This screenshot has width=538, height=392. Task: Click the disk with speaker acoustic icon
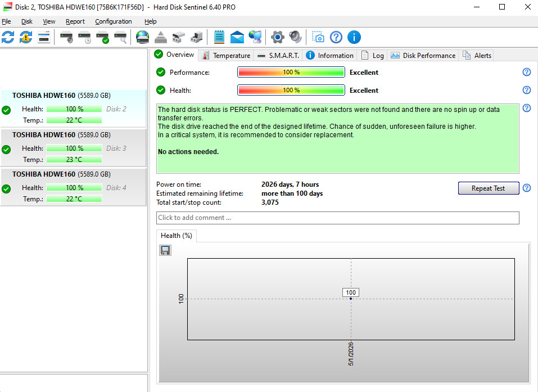[66, 37]
